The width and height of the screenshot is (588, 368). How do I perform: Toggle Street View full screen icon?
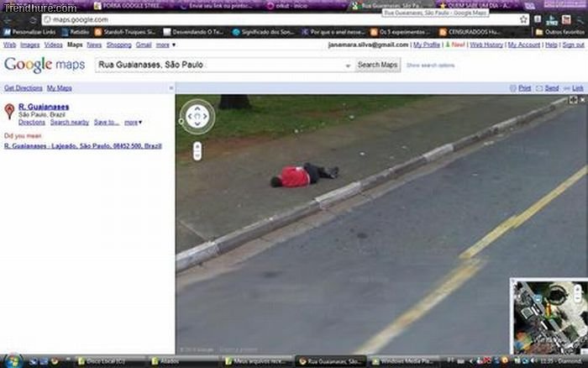click(573, 100)
